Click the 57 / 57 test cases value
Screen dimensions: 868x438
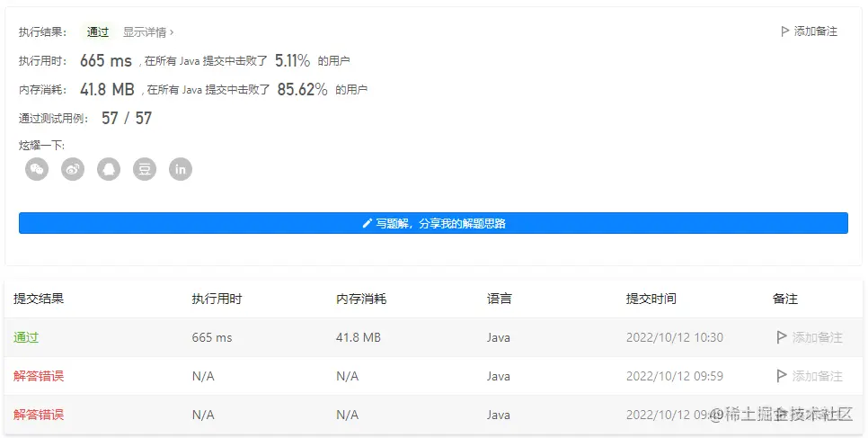[x=127, y=118]
